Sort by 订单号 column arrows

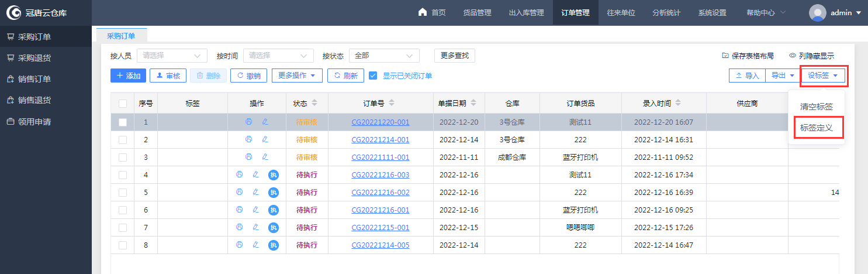(x=392, y=103)
